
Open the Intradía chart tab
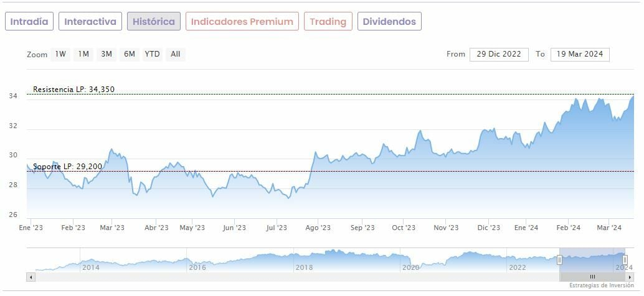(29, 22)
